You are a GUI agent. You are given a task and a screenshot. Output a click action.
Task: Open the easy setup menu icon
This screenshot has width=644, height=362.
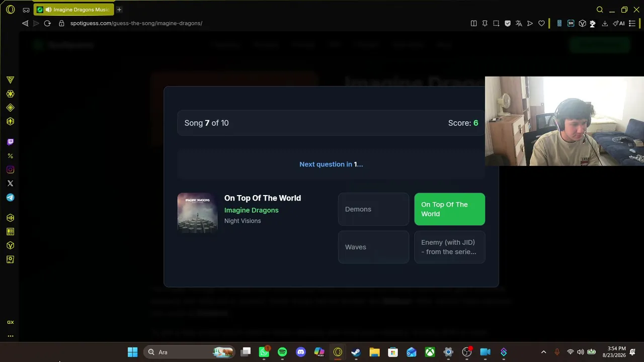point(632,23)
